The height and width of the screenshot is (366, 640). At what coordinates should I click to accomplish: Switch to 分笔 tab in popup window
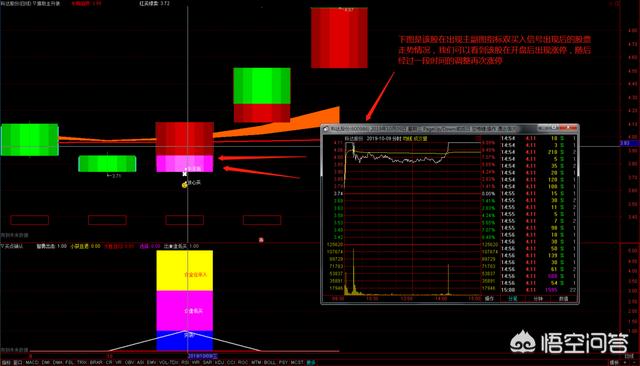point(513,299)
